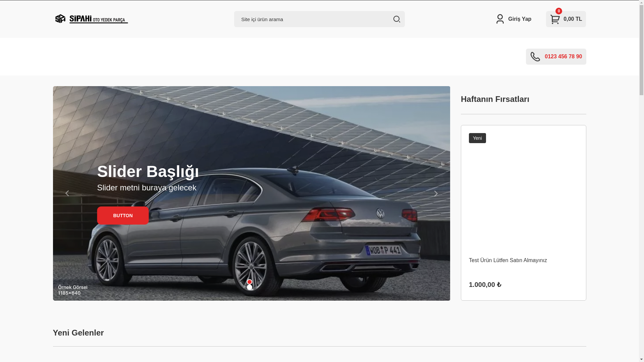The width and height of the screenshot is (644, 362).
Task: Click the price 1.000,00 ₺
Action: click(x=485, y=285)
